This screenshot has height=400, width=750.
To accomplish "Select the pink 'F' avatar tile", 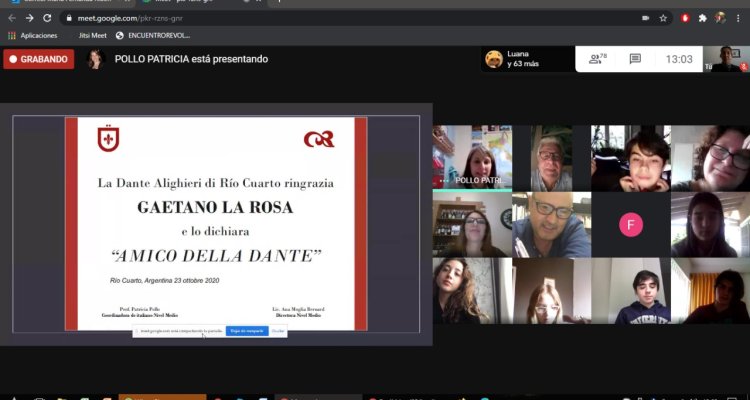I will point(631,225).
